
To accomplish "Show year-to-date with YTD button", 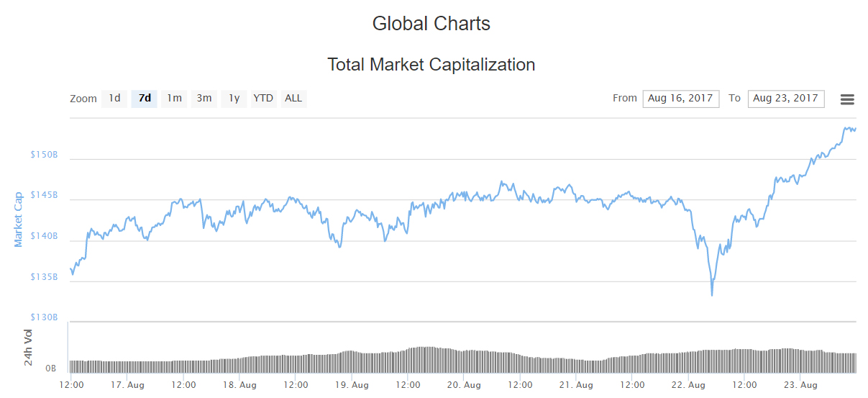I will tap(263, 99).
